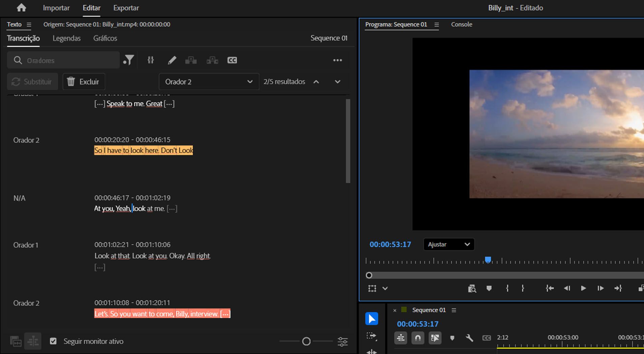
Task: Toggle Seguir monitor ativo checkbox
Action: (x=53, y=341)
